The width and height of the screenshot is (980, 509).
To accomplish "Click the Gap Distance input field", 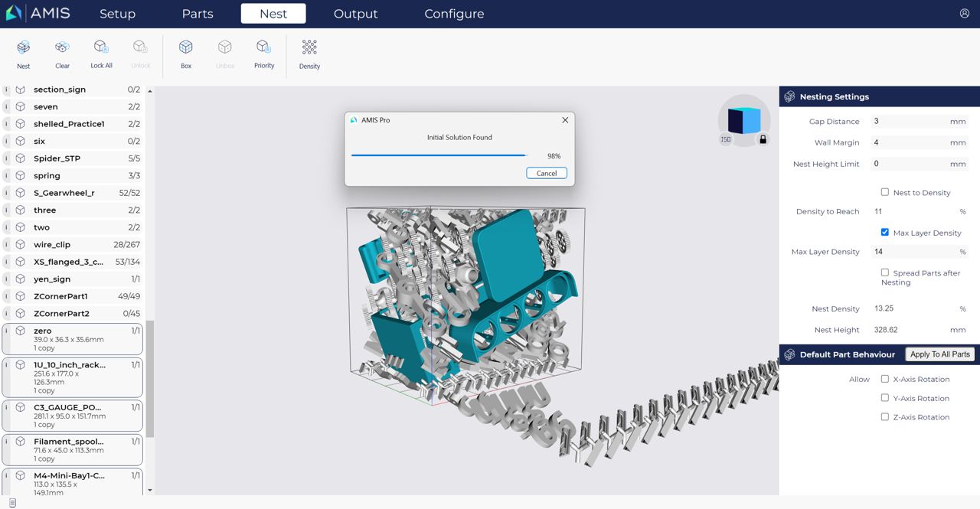I will pos(920,121).
